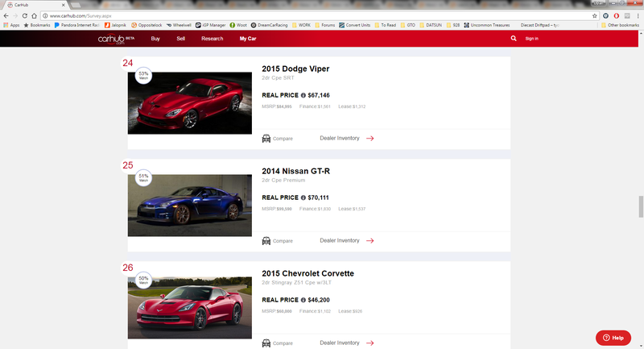Click the blue Nissan GT-R photo

click(x=190, y=206)
